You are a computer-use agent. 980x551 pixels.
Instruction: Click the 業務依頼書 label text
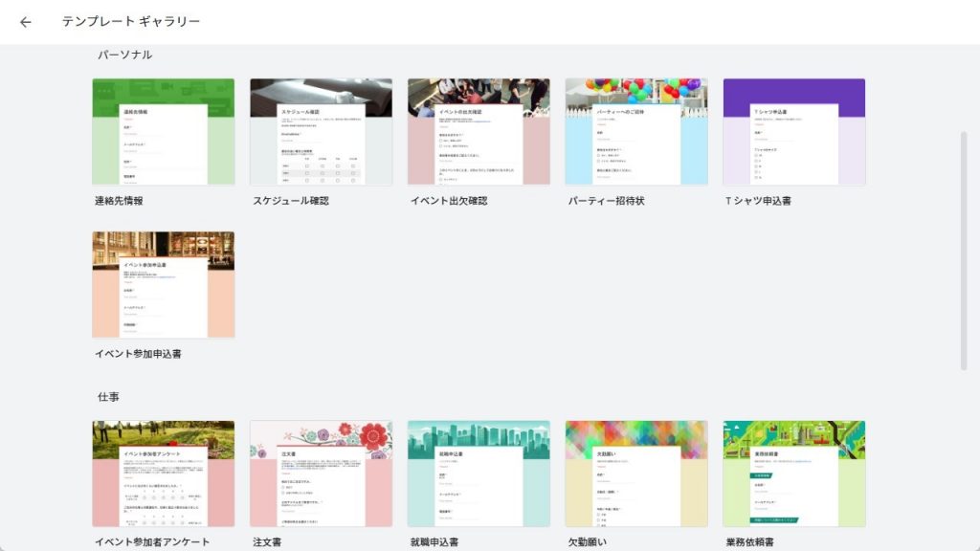pos(749,542)
